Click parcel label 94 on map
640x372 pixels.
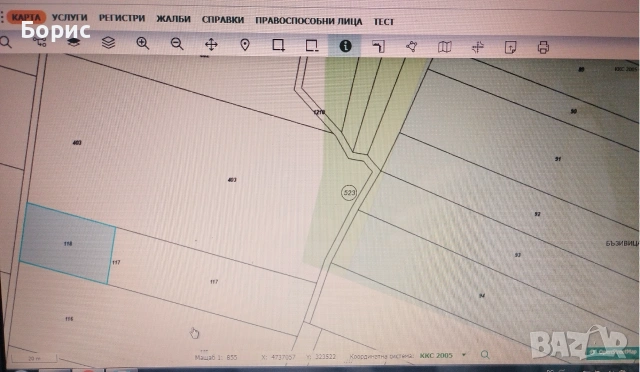pyautogui.click(x=482, y=296)
